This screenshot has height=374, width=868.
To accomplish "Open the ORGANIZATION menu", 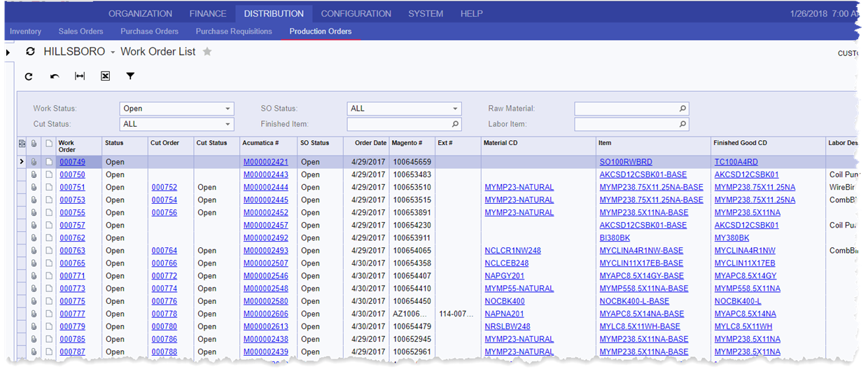I will [140, 13].
